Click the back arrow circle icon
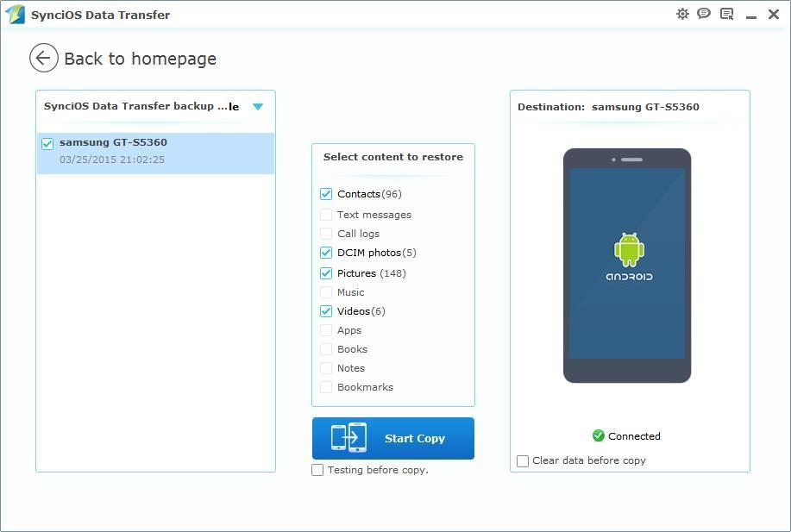The height and width of the screenshot is (532, 791). coord(42,58)
